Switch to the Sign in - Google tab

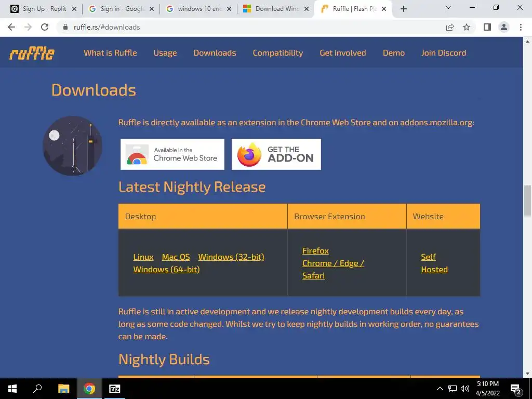(x=119, y=9)
